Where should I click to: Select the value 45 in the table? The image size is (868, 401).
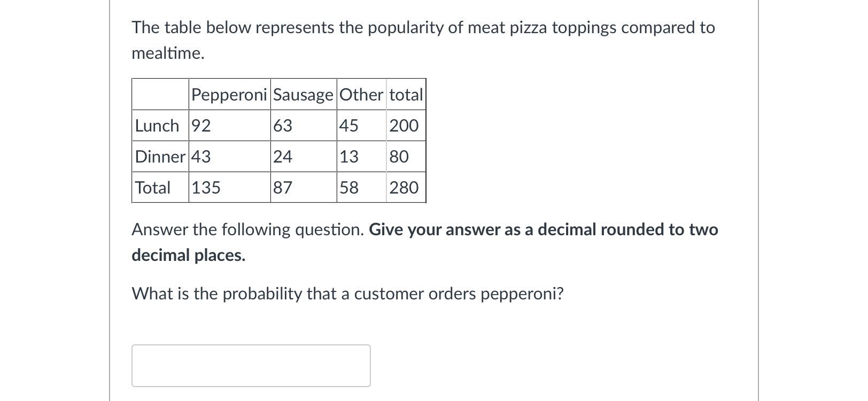coord(348,125)
